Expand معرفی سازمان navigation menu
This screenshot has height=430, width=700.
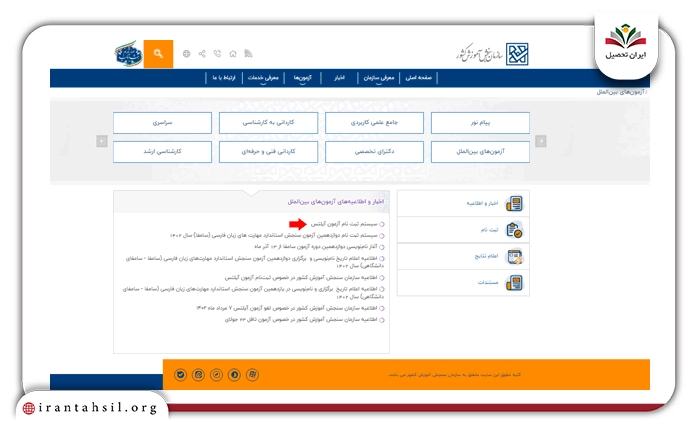point(379,78)
